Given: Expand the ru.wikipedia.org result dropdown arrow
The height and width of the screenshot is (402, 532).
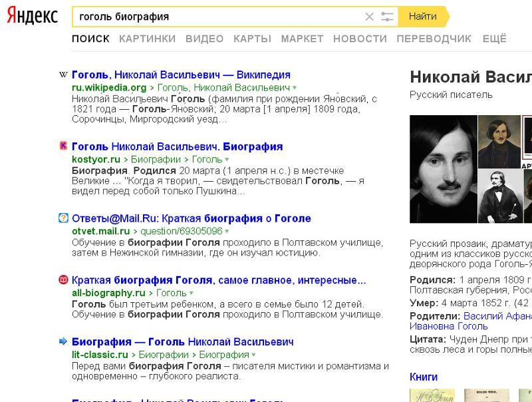Looking at the screenshot, I should (295, 88).
